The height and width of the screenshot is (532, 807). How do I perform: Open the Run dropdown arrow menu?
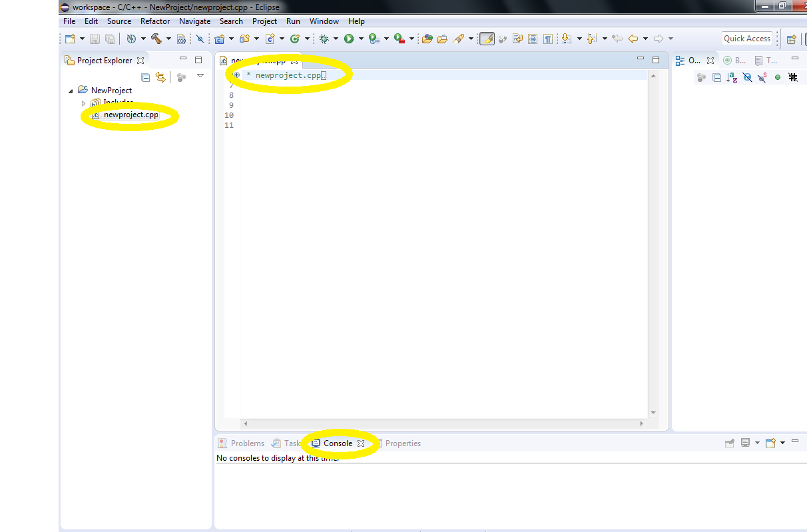[360, 38]
